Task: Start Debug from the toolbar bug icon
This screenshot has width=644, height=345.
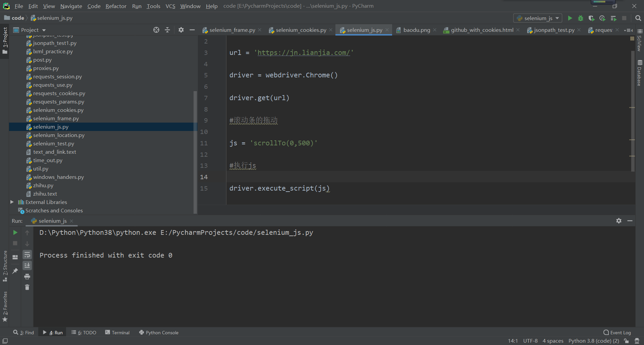Action: (x=581, y=18)
